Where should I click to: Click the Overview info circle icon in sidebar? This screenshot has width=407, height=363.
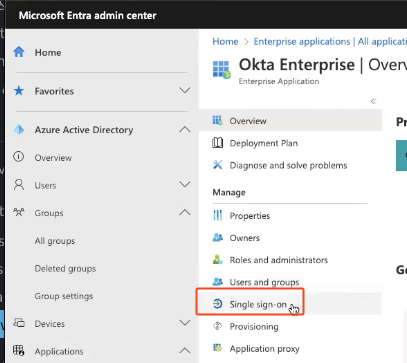pyautogui.click(x=19, y=157)
